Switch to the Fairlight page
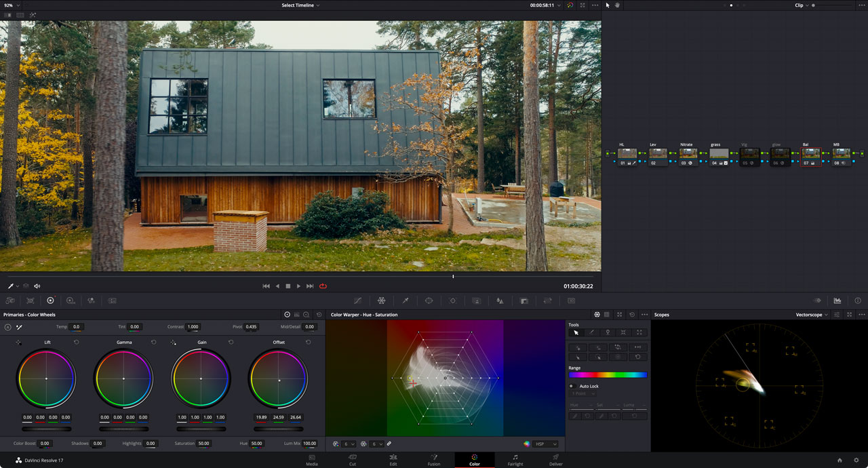The height and width of the screenshot is (468, 868). (515, 460)
